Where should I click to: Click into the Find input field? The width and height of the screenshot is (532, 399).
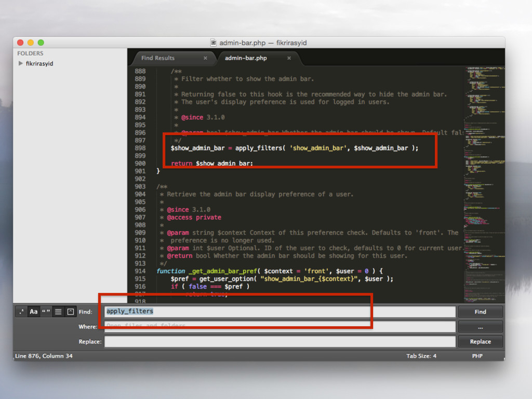pyautogui.click(x=280, y=312)
